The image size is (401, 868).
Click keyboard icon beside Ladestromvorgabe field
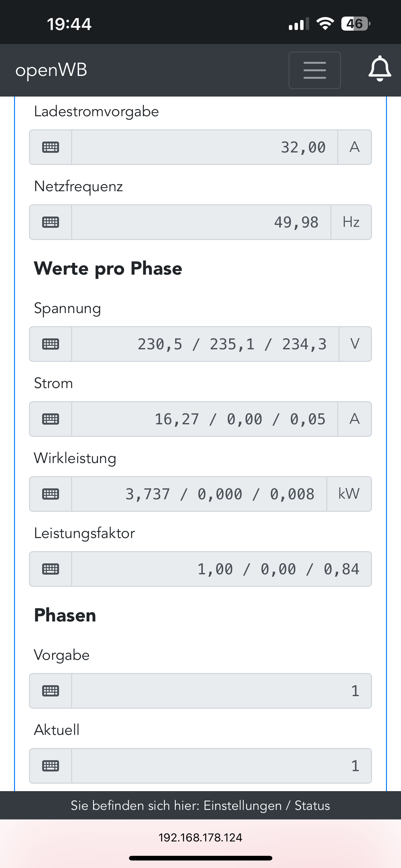click(51, 147)
